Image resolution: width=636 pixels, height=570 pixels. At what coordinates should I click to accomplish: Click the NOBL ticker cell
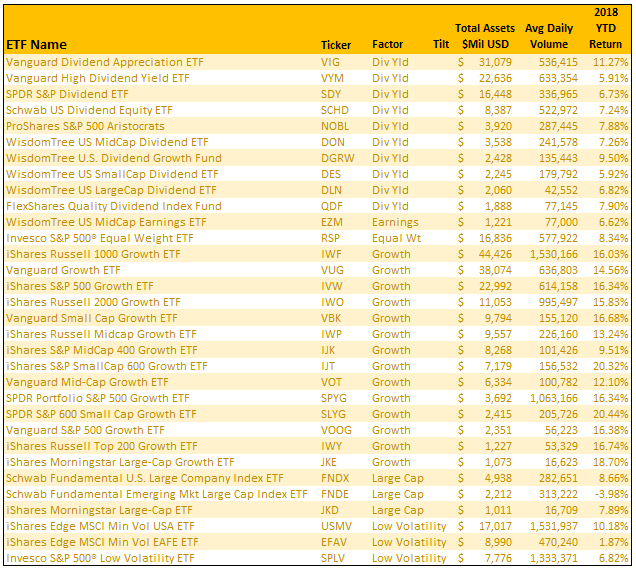pyautogui.click(x=335, y=126)
